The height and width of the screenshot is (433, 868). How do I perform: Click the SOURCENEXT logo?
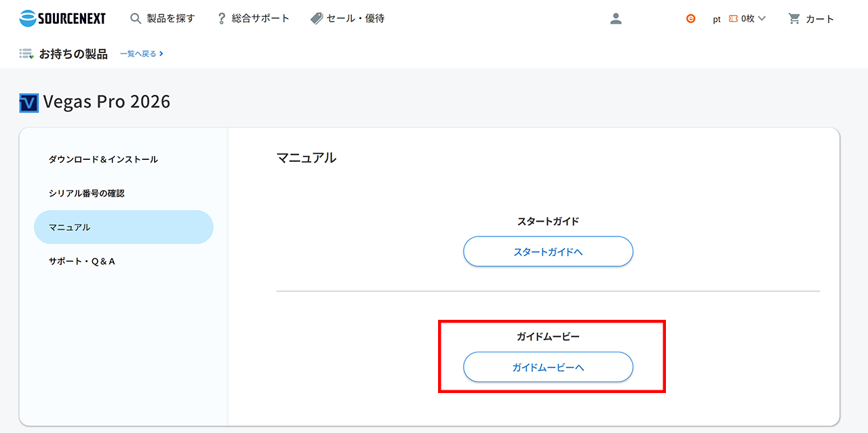coord(62,18)
